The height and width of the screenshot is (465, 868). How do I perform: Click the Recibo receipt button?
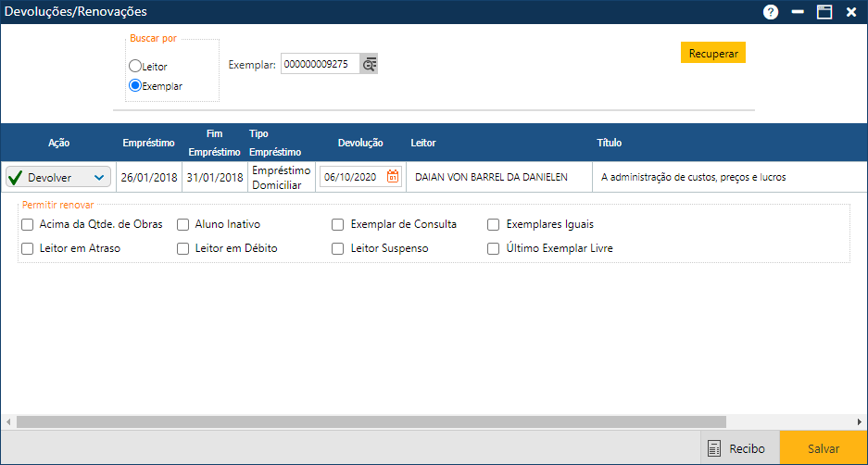point(736,448)
